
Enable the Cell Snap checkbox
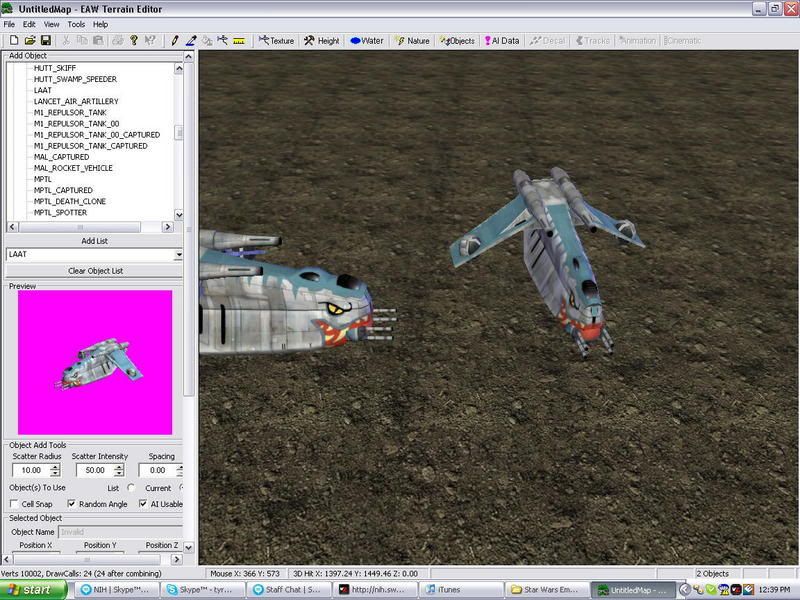coord(15,504)
